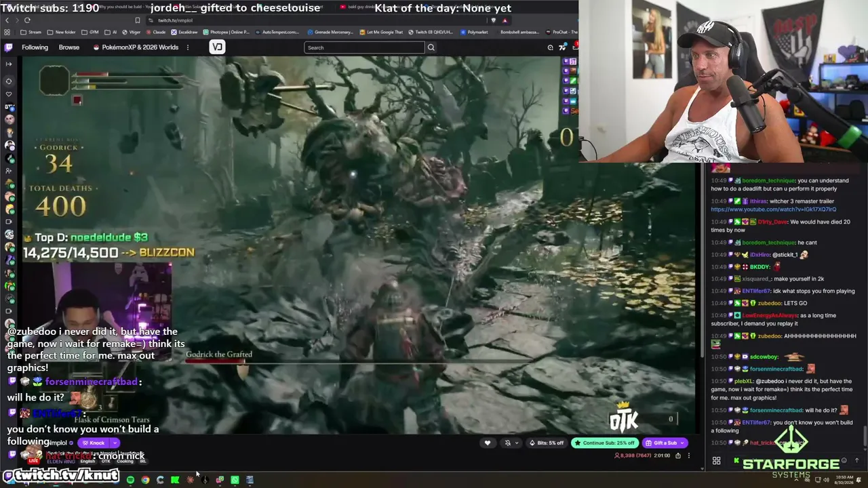Click the chat send arrow icon

pos(856,461)
